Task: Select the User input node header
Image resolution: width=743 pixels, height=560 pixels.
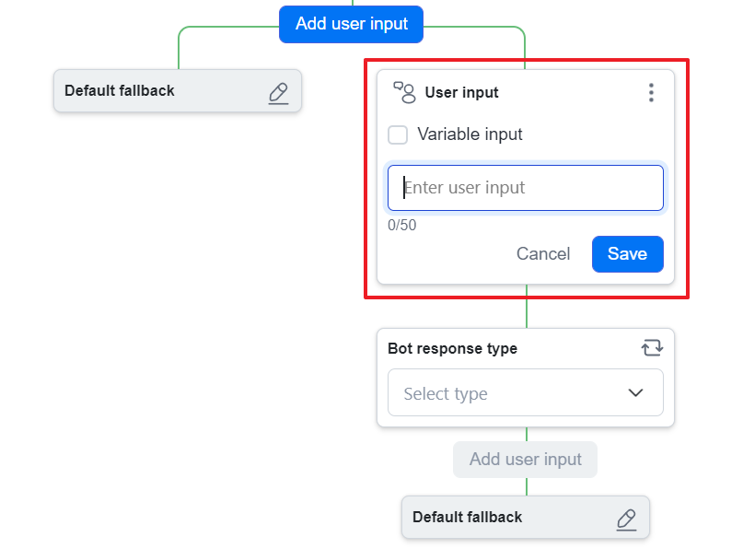Action: click(x=461, y=92)
